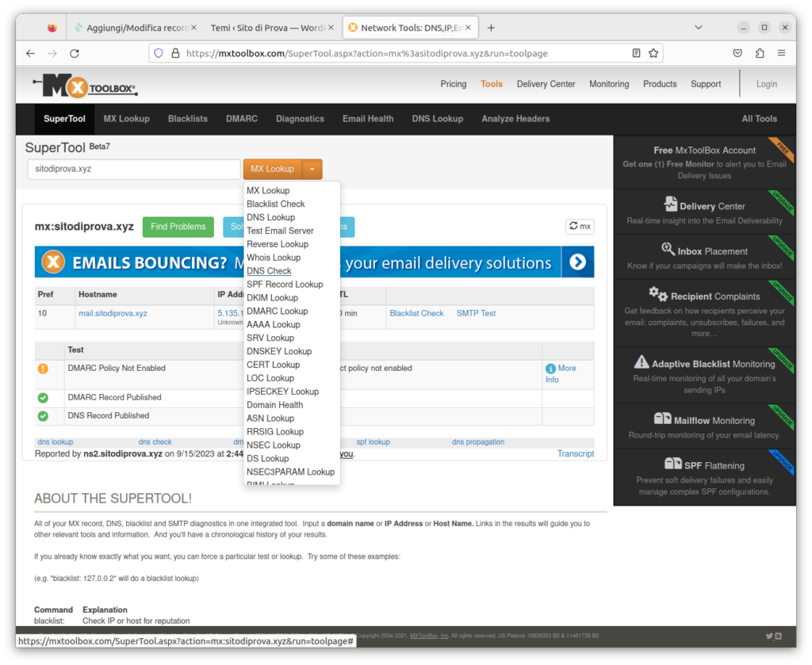Open Delivery Center sidebar panel
Viewport: 812px width, 665px height.
[x=704, y=212]
